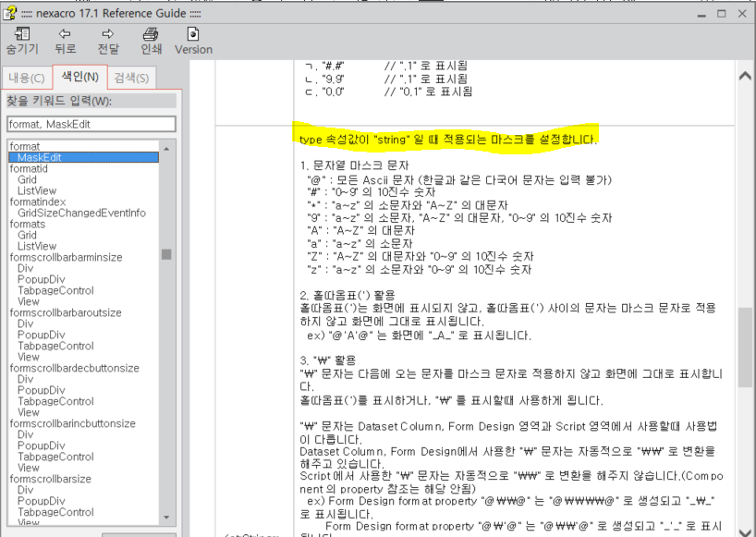Select 'formscrollbarbaroutsize' index entry

click(x=66, y=312)
